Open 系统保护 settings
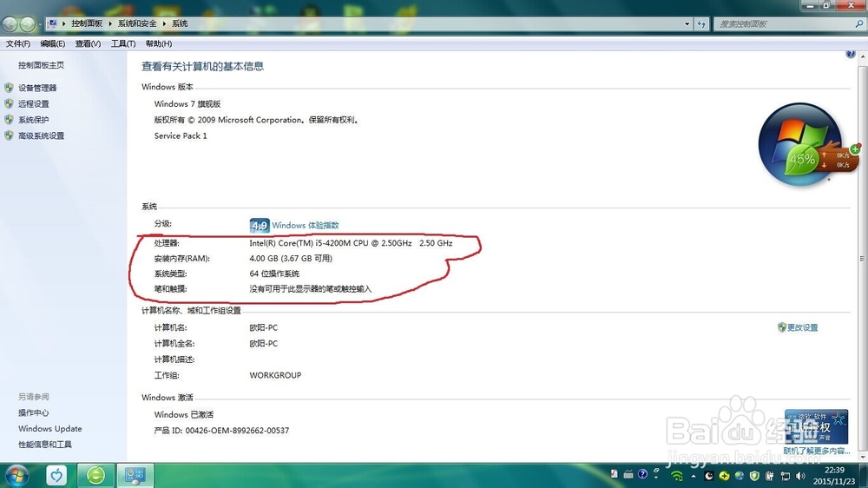Viewport: 868px width, 488px height. click(x=33, y=120)
